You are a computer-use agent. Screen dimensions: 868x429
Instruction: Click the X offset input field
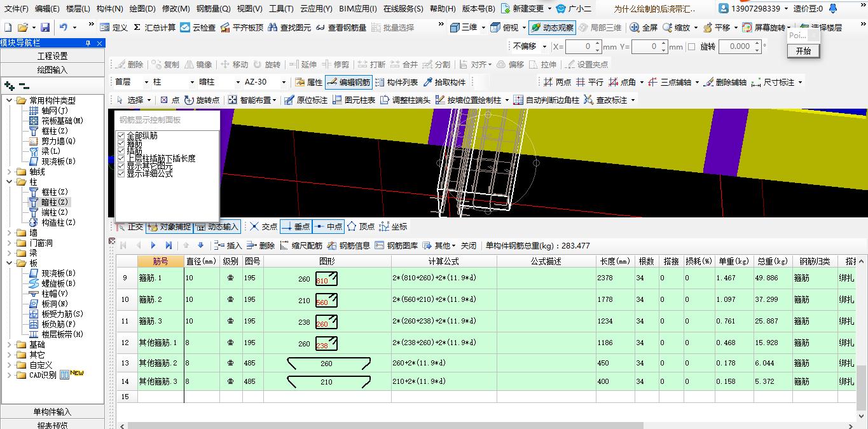tap(582, 46)
